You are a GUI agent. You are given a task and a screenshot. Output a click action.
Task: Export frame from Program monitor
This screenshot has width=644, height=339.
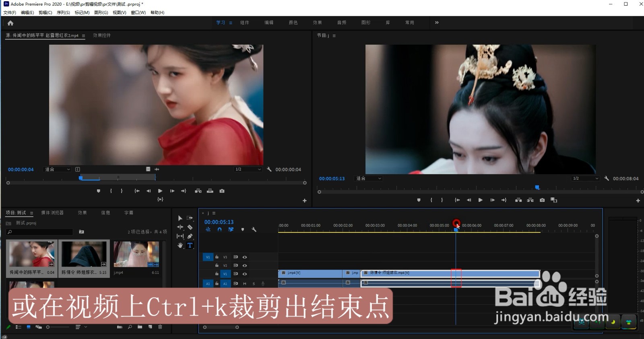542,200
